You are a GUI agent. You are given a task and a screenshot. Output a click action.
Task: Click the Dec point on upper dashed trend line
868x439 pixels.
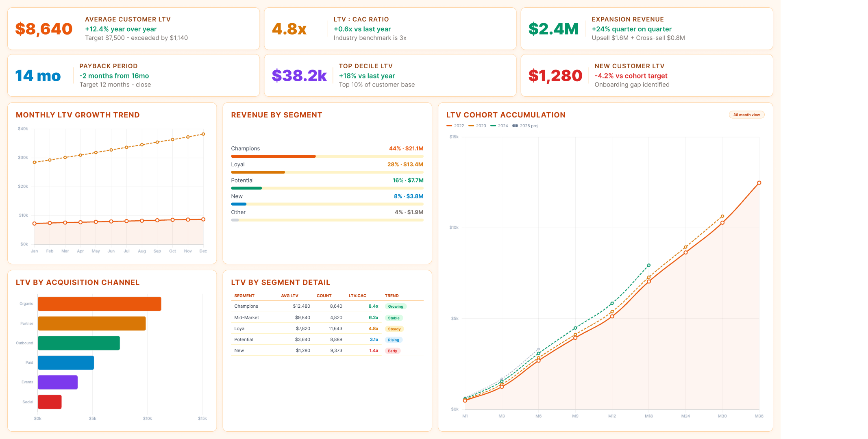pyautogui.click(x=203, y=134)
